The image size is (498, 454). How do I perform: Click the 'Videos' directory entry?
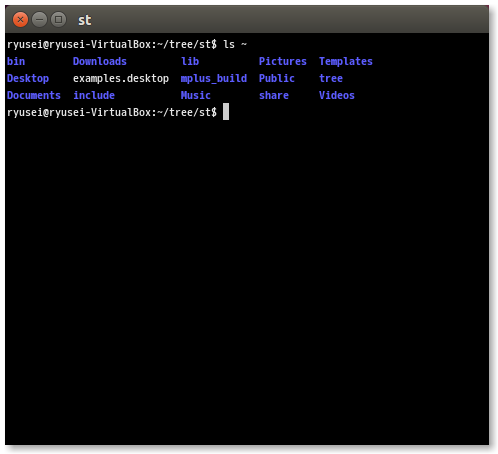click(x=337, y=95)
